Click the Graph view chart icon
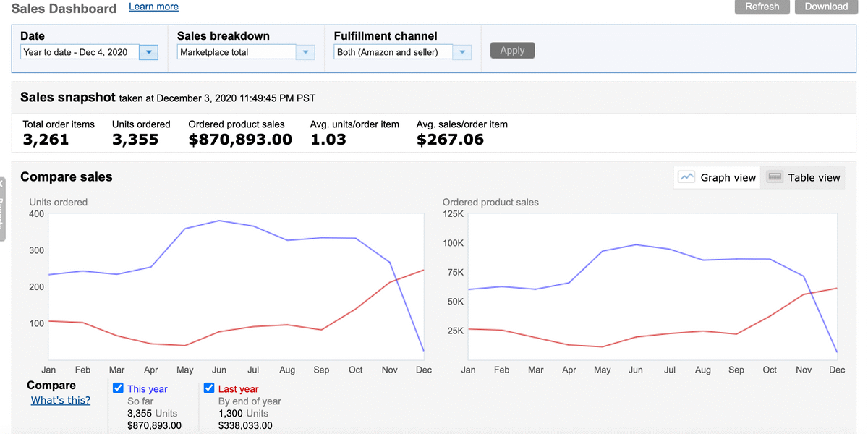This screenshot has width=868, height=434. point(686,177)
